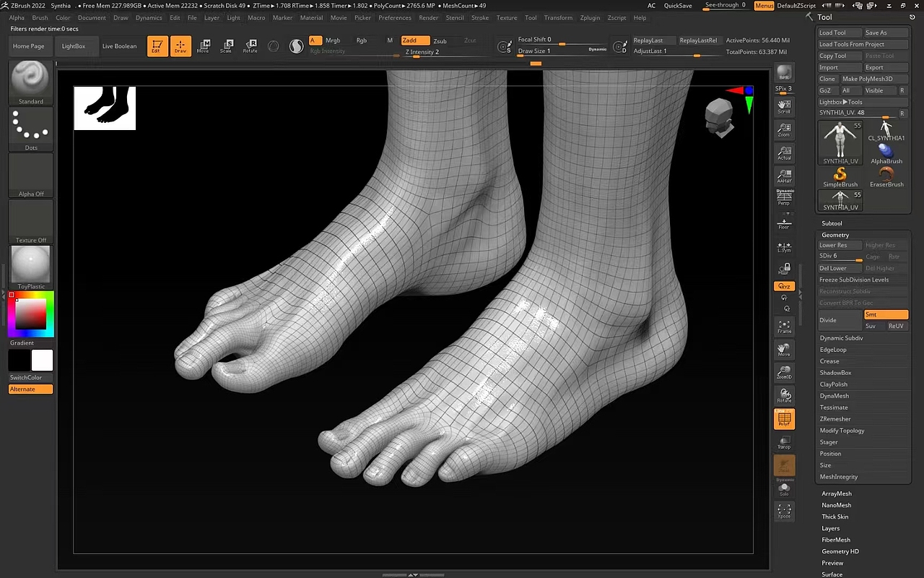Open the Render menu
This screenshot has height=578, width=924.
429,17
